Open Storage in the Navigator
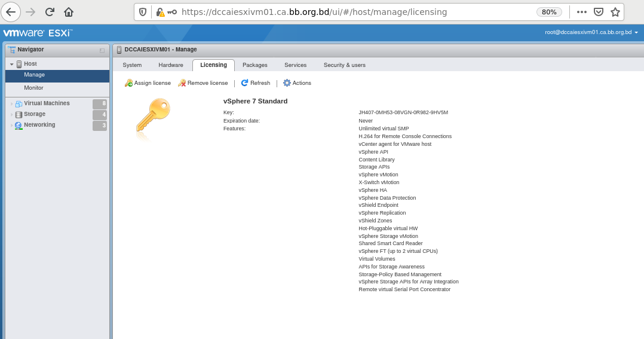644x339 pixels. tap(35, 114)
